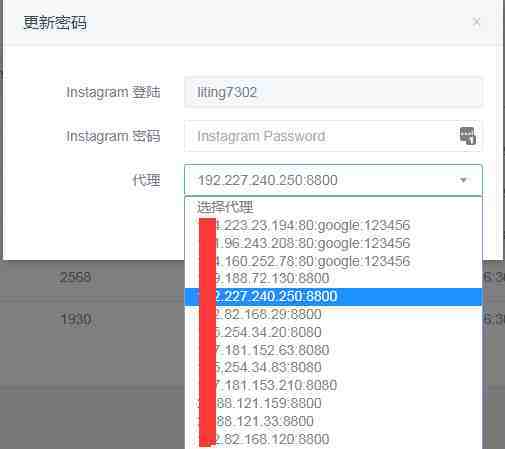Select highlighted proxy 227.240.250:8800
Viewport: 505px width, 449px height.
pyautogui.click(x=333, y=297)
